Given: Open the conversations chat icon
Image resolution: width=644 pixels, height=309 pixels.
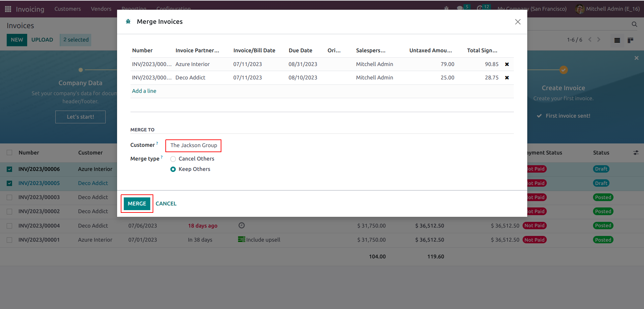Looking at the screenshot, I should (460, 9).
